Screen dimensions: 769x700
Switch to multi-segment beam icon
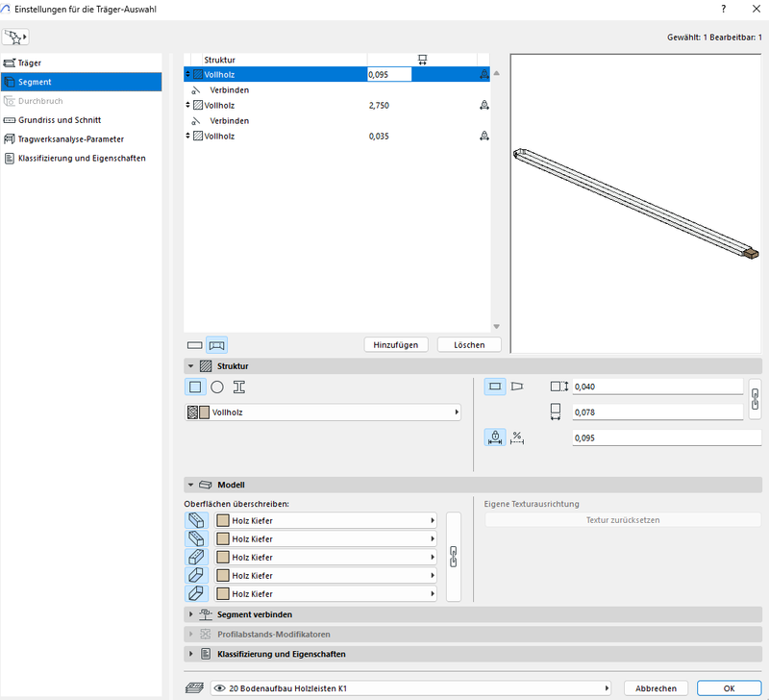coord(217,345)
